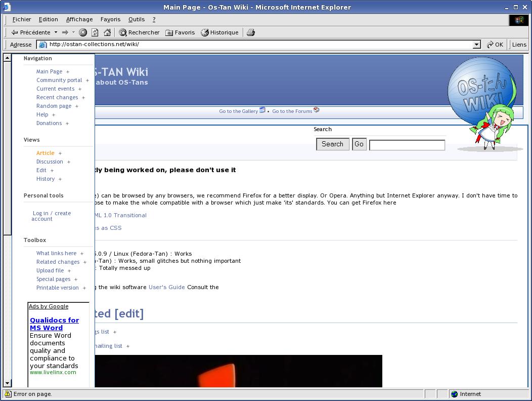This screenshot has width=532, height=401.
Task: Print the page with the printer icon
Action: tap(251, 32)
